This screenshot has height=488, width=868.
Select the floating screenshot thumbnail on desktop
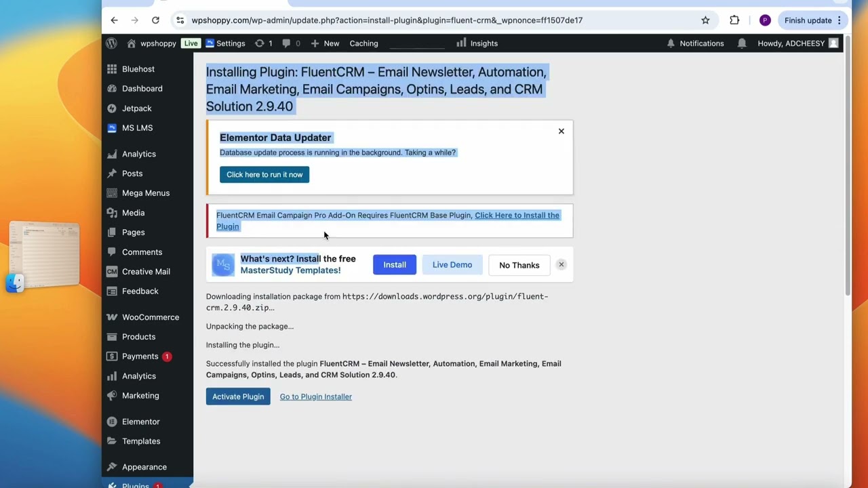[45, 254]
